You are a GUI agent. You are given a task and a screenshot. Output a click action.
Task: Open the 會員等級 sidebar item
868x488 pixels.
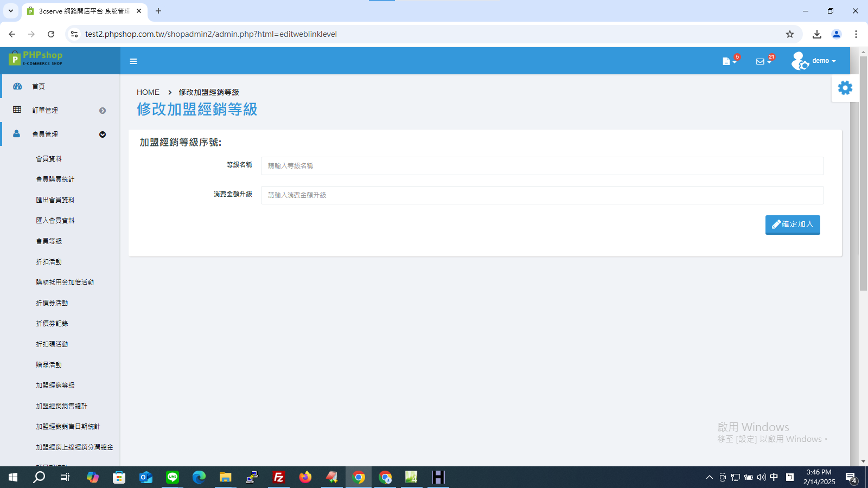[x=49, y=241]
